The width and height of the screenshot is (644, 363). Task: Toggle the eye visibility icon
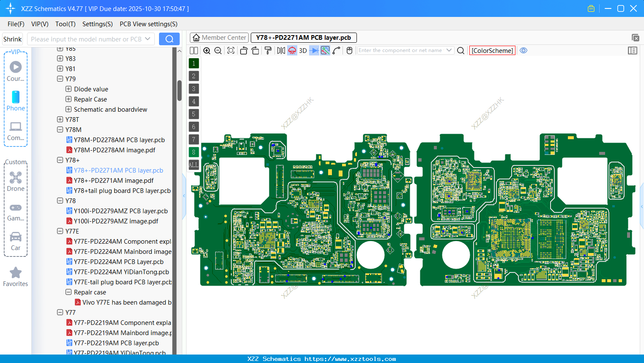523,50
